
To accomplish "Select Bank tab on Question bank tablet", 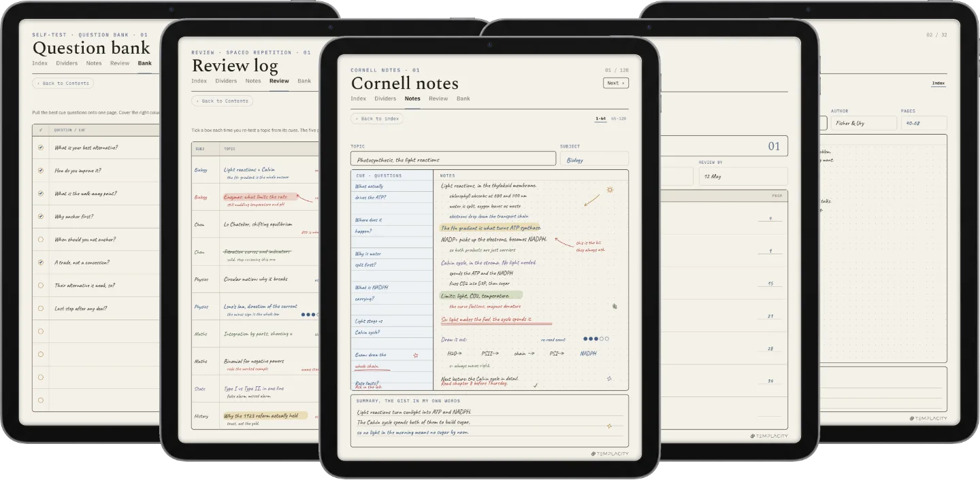I will (x=145, y=63).
